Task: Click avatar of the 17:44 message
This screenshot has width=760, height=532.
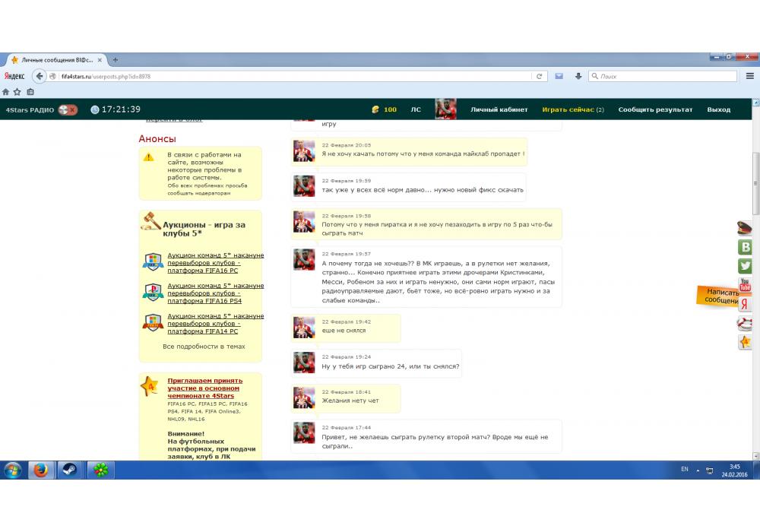Action: click(304, 432)
